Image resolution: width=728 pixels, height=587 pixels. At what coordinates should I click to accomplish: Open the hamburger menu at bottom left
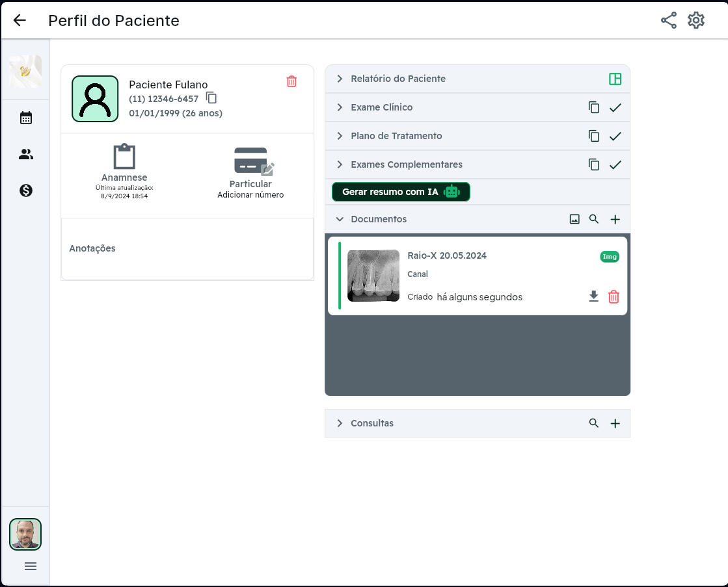click(31, 566)
